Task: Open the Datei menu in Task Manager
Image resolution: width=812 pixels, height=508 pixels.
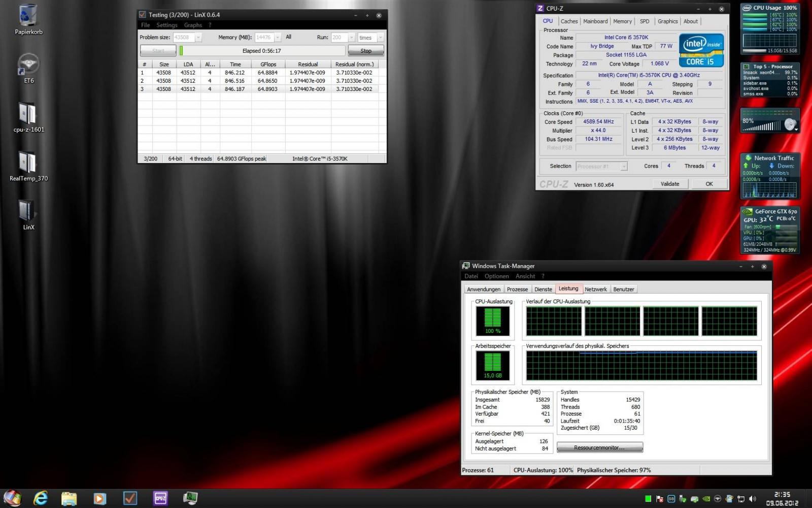Action: click(x=471, y=276)
